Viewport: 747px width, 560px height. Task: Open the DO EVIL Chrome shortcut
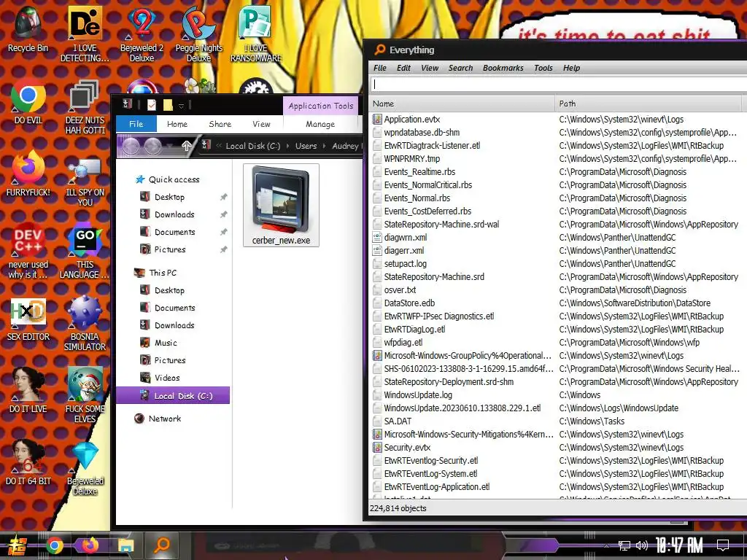[28, 102]
